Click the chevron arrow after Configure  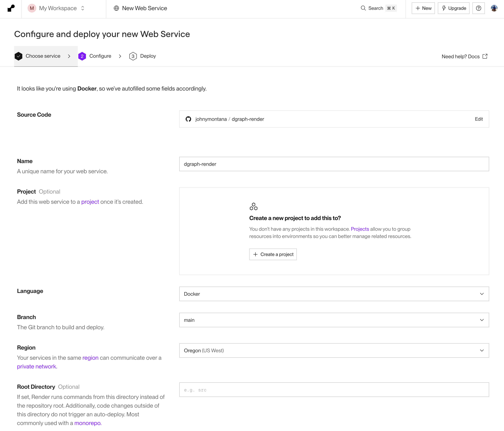(x=120, y=56)
